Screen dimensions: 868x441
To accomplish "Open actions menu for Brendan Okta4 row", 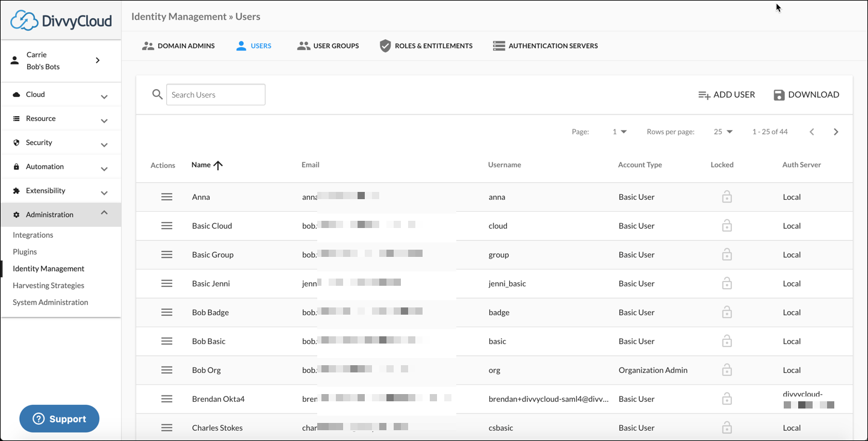I will pos(167,399).
